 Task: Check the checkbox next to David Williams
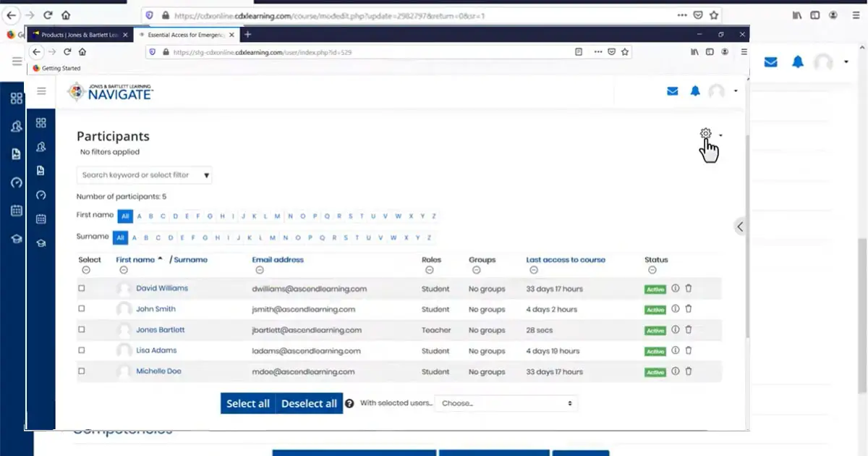(x=82, y=289)
